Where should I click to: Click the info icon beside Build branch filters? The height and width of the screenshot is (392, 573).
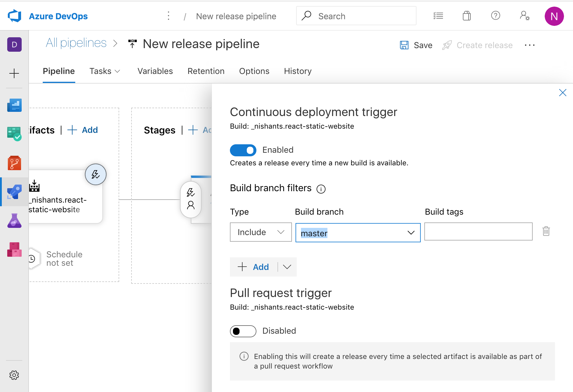coord(321,189)
